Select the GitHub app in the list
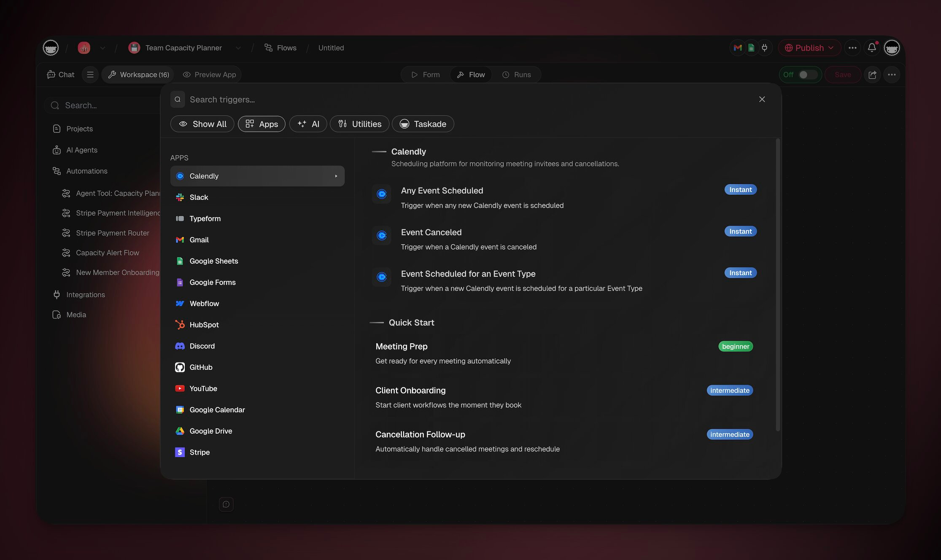This screenshot has width=941, height=560. tap(201, 367)
